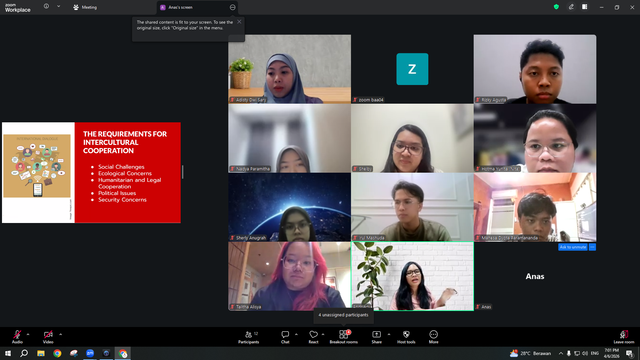640x360 pixels.
Task: Select the active speaker tile with plant
Action: pyautogui.click(x=412, y=276)
